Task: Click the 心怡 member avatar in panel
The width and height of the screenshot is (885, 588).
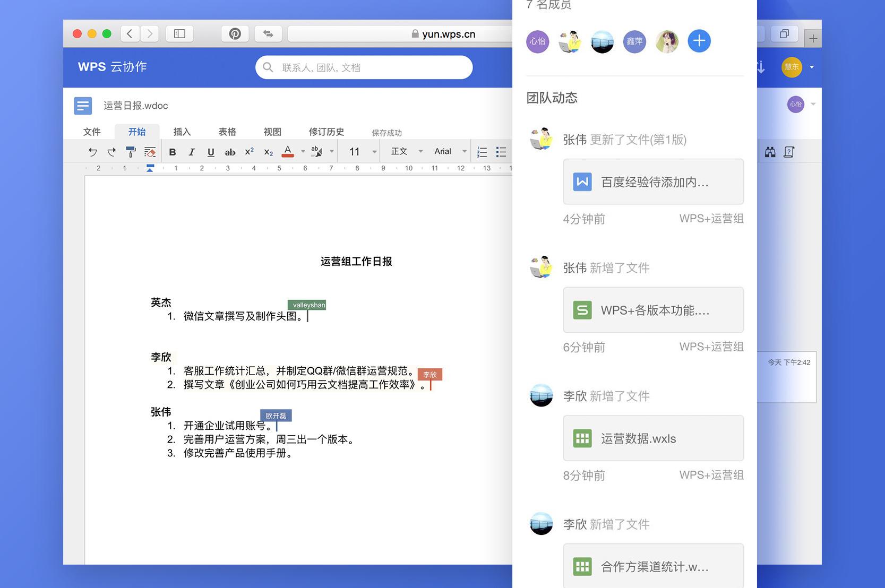Action: (x=537, y=41)
